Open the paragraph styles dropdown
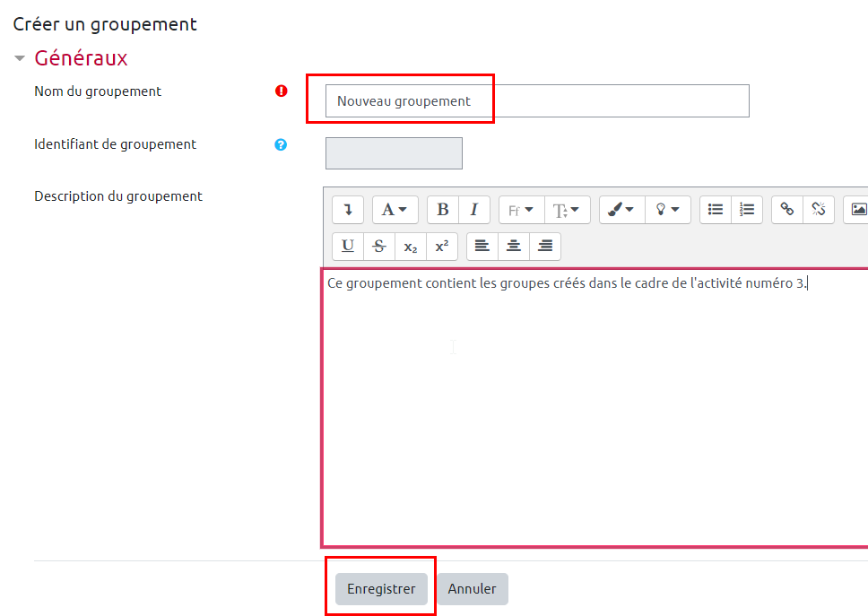868x616 pixels. [x=395, y=210]
